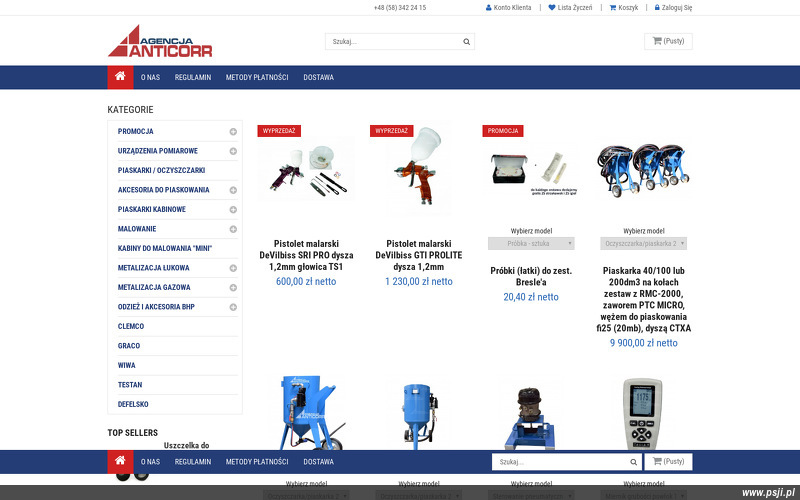The height and width of the screenshot is (500, 800).
Task: Open DOSTAWA in sticky bottom navbar
Action: pos(318,462)
